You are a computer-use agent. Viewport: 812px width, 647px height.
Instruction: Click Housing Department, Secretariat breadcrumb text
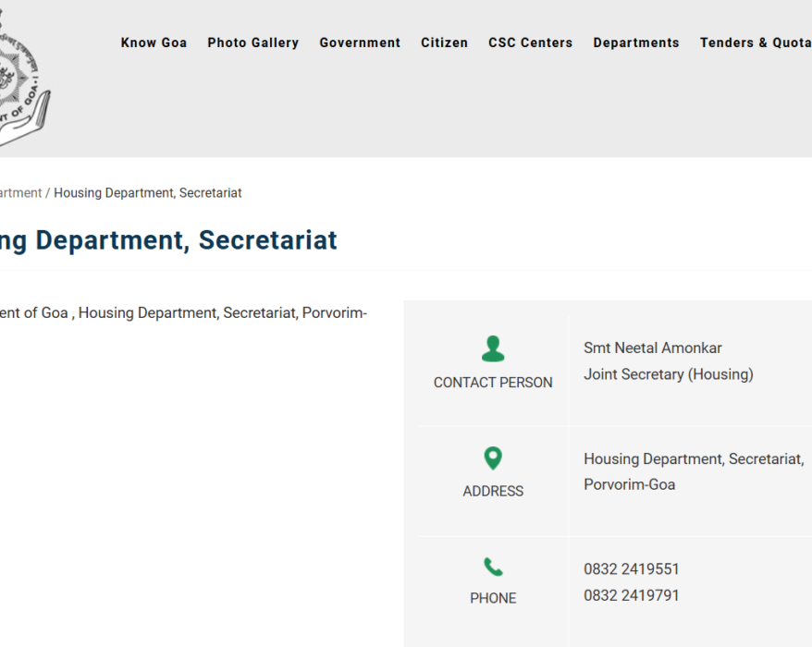click(148, 193)
